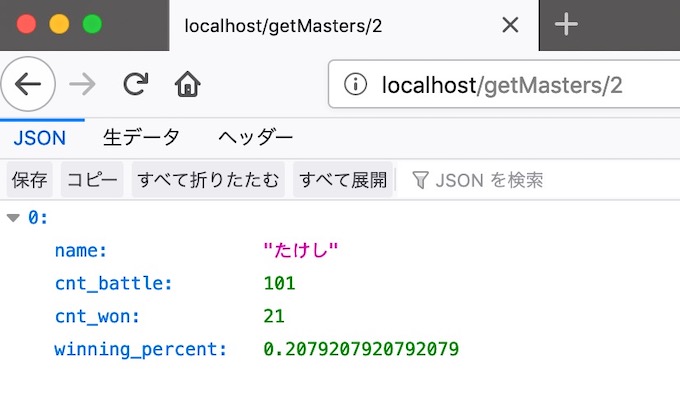The image size is (680, 418).
Task: Select the cnt_battle key label
Action: (114, 284)
